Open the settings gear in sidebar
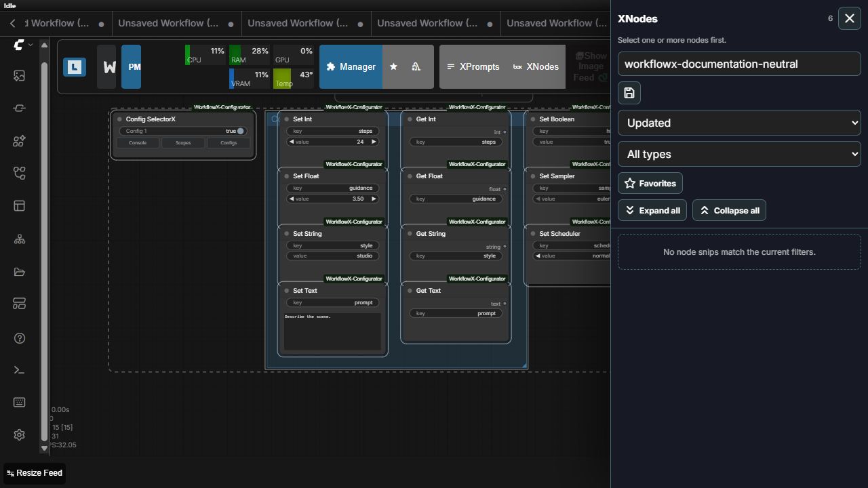 coord(20,435)
